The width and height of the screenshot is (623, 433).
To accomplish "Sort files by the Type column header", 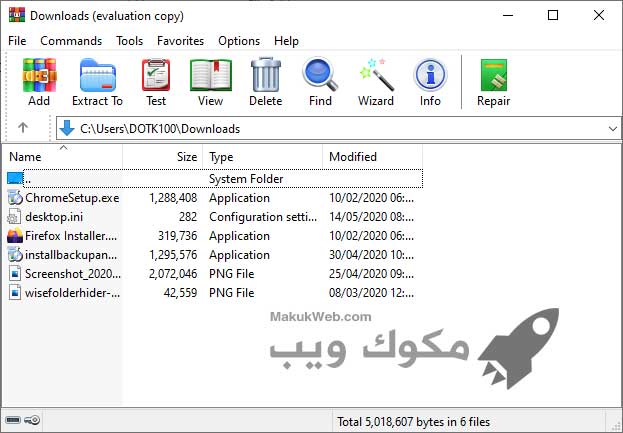I will click(221, 157).
